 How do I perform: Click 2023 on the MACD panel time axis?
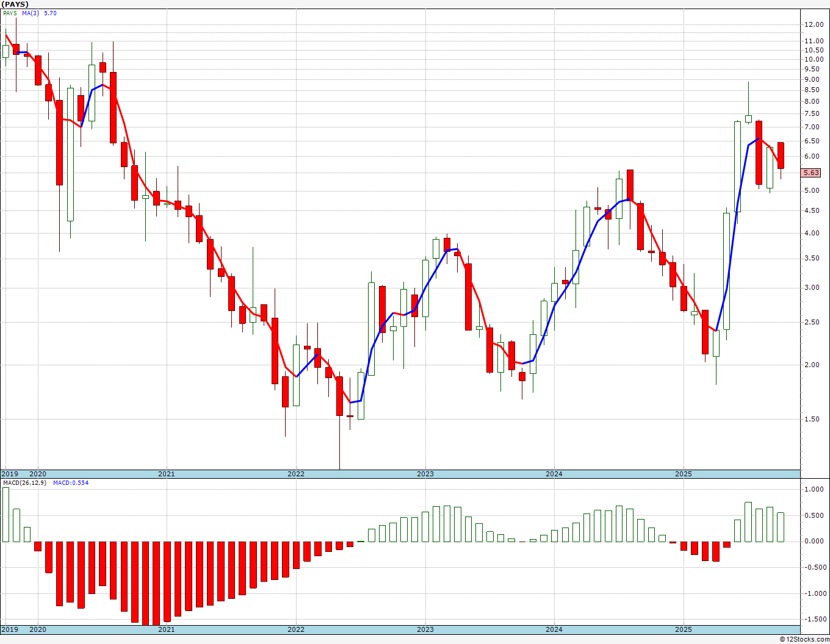click(x=425, y=629)
